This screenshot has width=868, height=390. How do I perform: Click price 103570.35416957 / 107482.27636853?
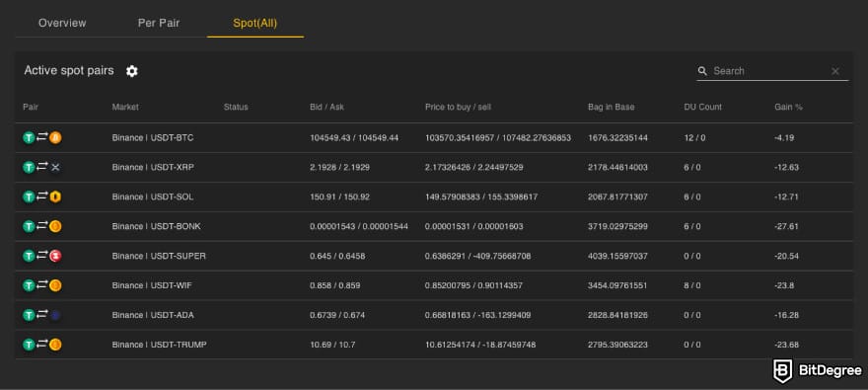(x=498, y=138)
